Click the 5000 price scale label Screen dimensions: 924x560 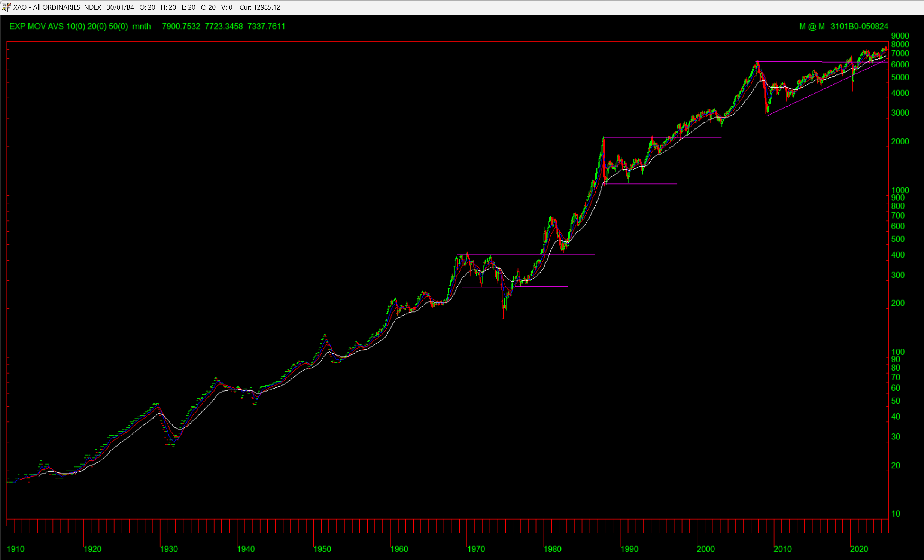point(900,77)
